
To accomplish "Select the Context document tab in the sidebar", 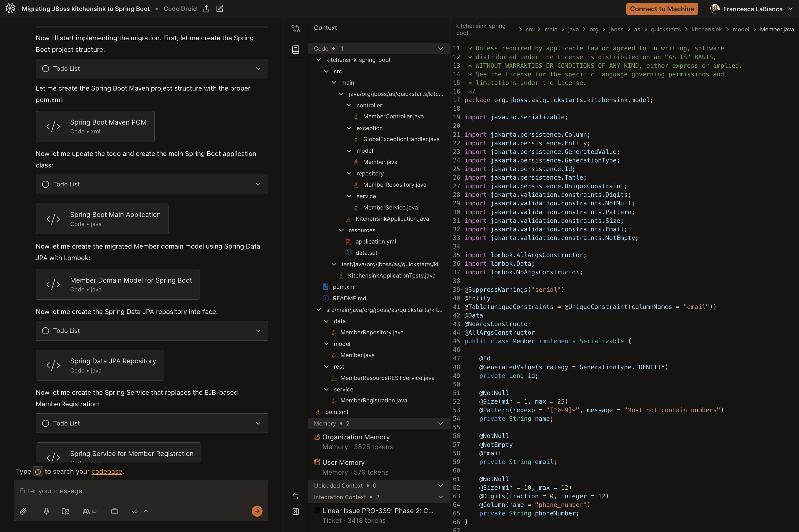I will [296, 49].
